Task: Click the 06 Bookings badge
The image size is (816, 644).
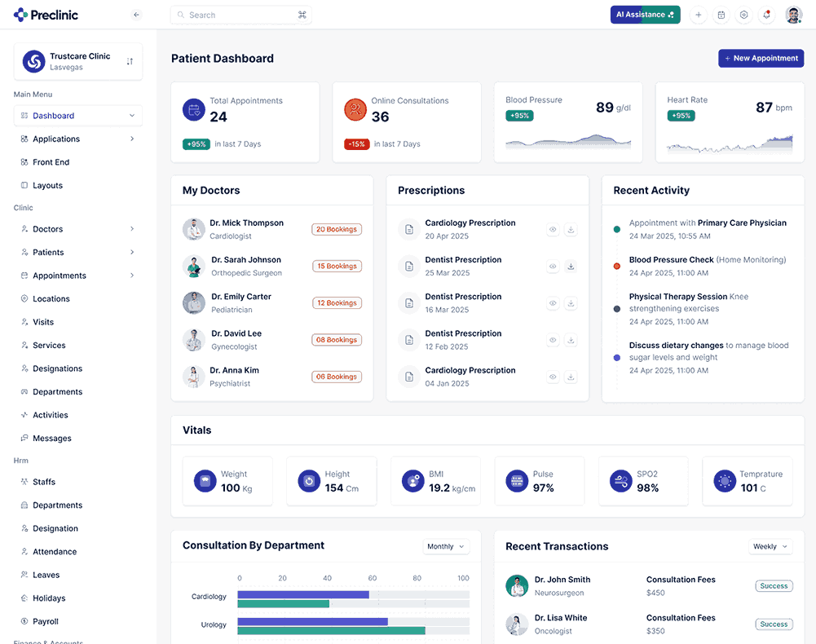Action: [x=337, y=377]
